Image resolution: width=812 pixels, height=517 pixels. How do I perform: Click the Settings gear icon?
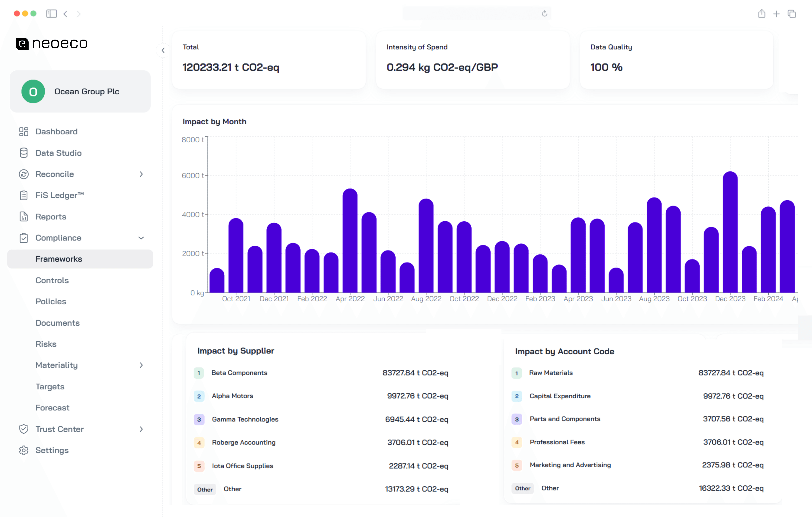[24, 450]
